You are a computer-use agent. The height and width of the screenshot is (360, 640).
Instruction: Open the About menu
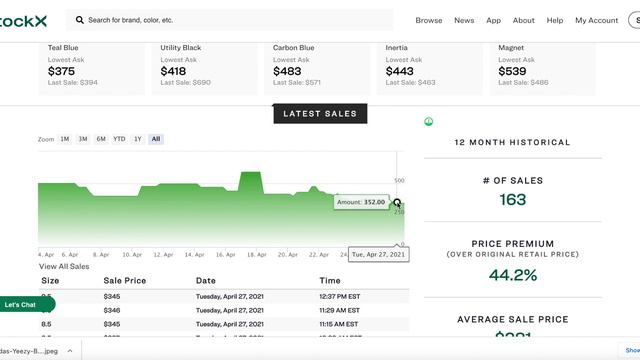click(524, 20)
